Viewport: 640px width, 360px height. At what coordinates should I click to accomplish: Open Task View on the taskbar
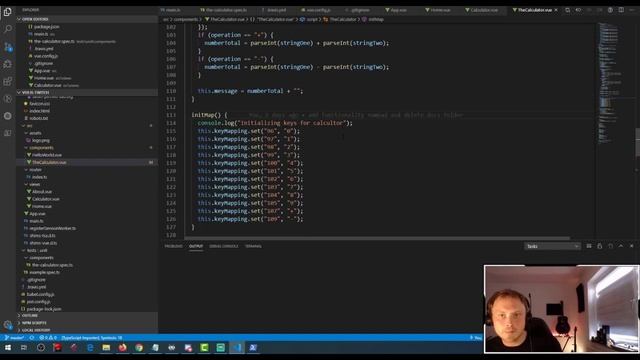[x=24, y=348]
